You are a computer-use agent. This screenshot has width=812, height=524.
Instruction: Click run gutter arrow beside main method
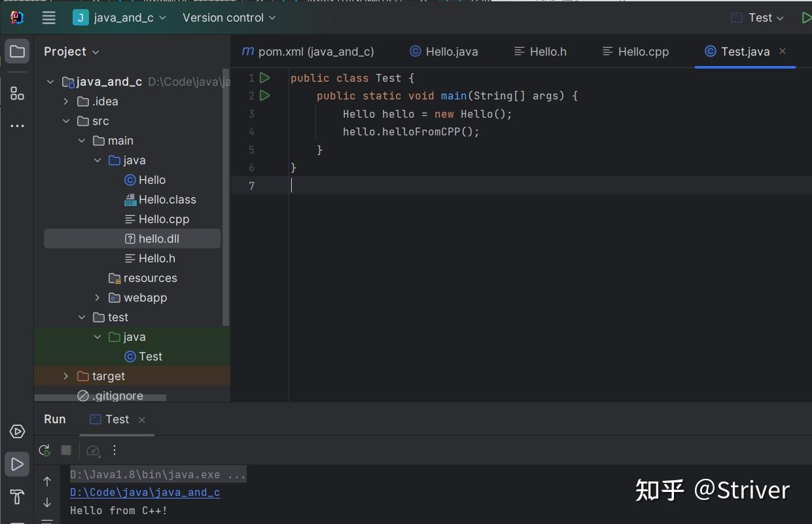click(264, 96)
